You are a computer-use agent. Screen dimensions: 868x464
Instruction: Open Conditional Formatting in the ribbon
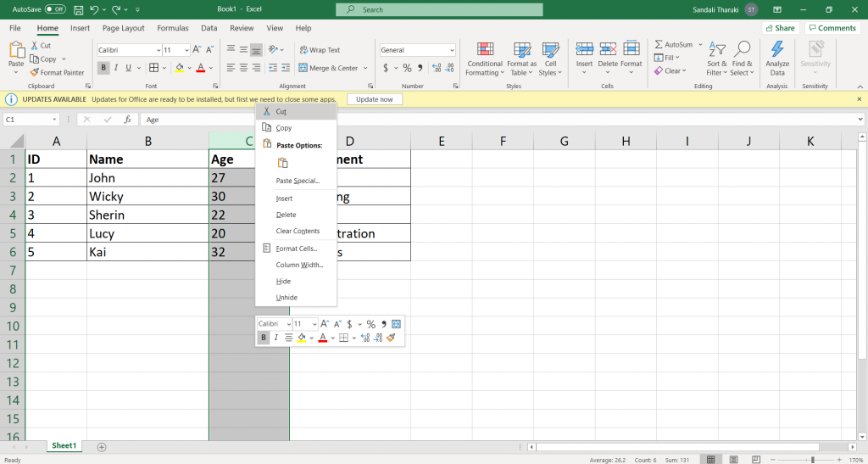click(485, 59)
